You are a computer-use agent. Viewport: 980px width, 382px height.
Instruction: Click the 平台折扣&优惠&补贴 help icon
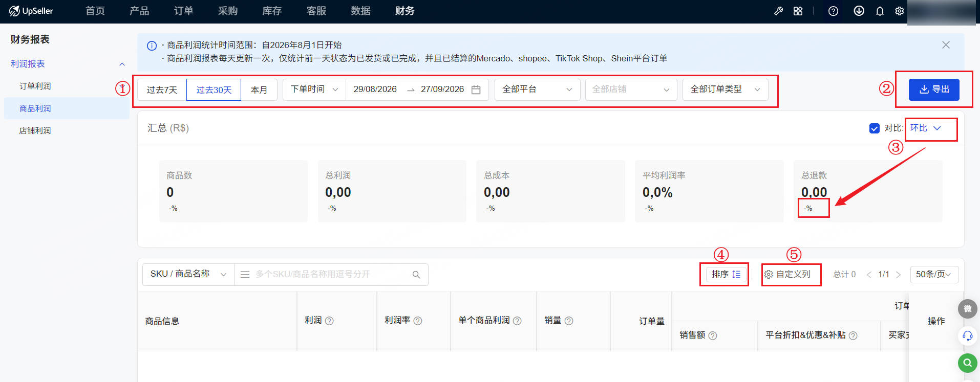click(x=853, y=335)
